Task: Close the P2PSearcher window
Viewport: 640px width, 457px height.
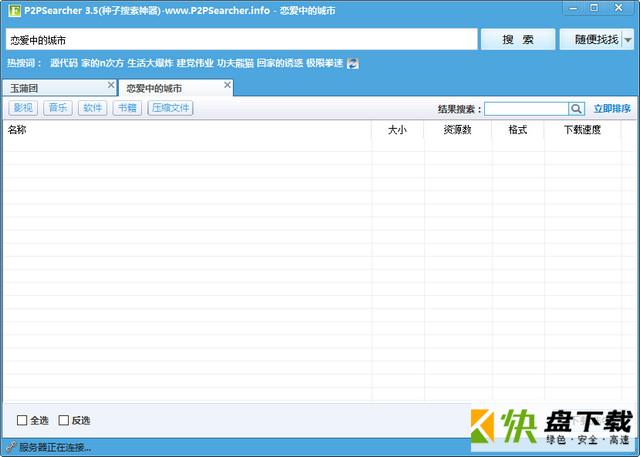Action: pyautogui.click(x=619, y=8)
